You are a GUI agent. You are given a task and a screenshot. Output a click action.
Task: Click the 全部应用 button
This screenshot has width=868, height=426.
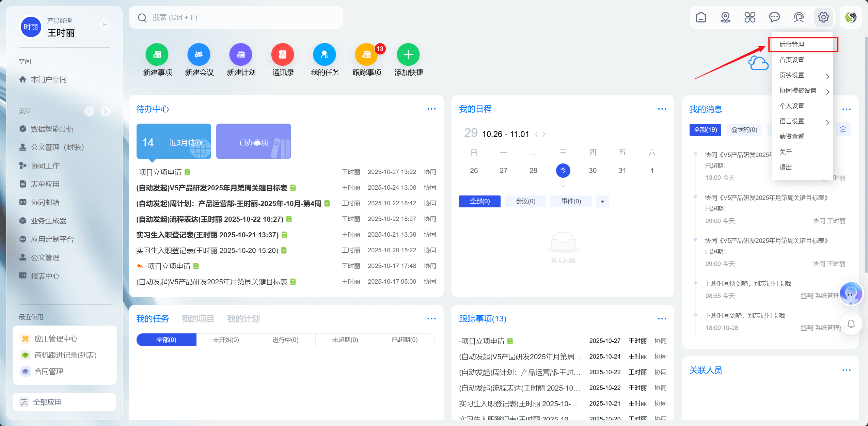(64, 402)
